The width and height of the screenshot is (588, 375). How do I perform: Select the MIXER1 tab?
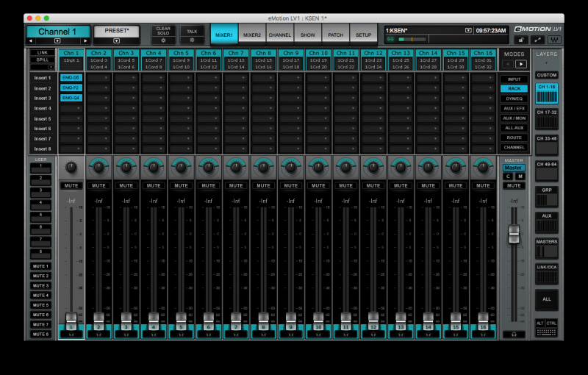(224, 35)
